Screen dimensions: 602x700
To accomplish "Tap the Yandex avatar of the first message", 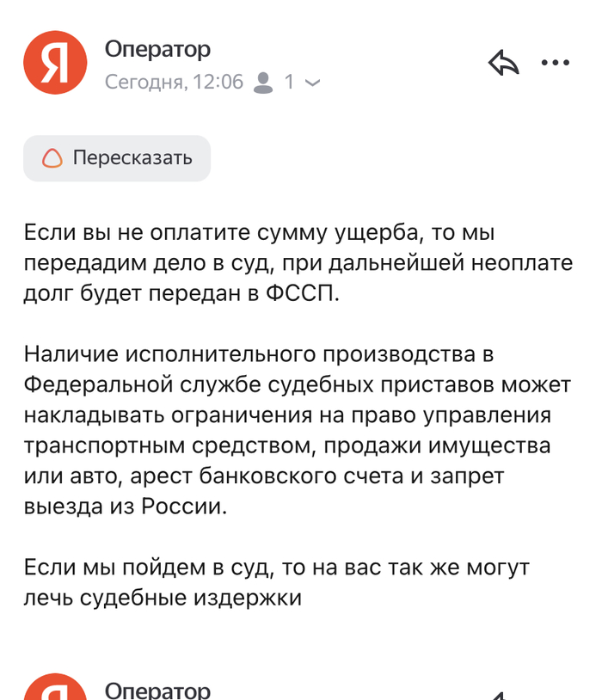I will (x=55, y=62).
